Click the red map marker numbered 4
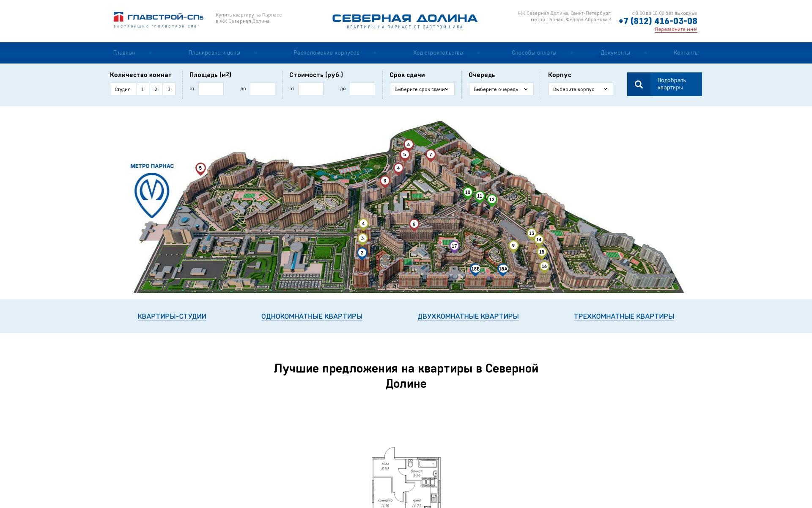 coord(398,169)
